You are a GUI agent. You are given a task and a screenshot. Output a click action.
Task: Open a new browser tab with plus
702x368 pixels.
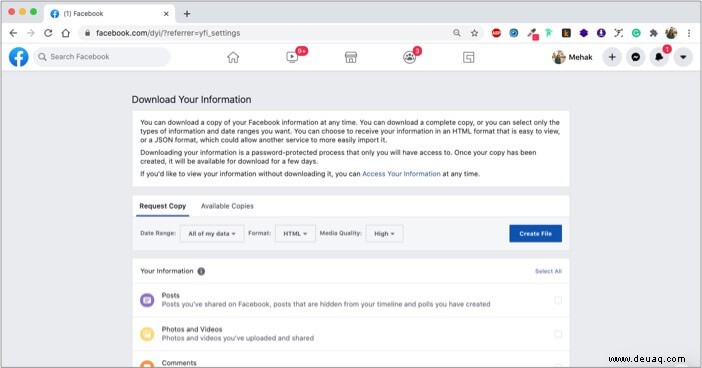(187, 14)
